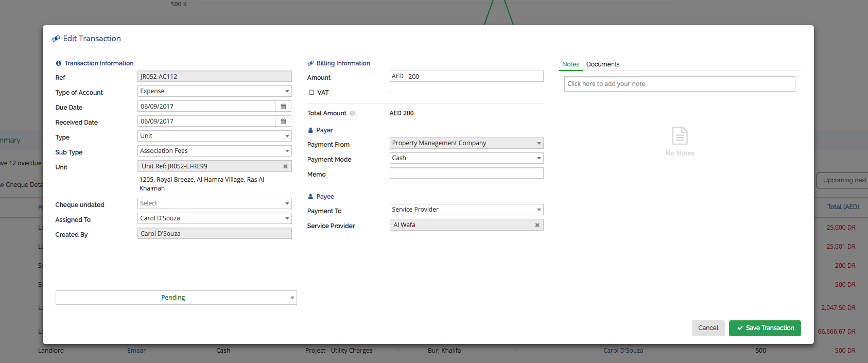Open the Due Date calendar picker icon
Screen dimensions: 868x363
(x=283, y=107)
